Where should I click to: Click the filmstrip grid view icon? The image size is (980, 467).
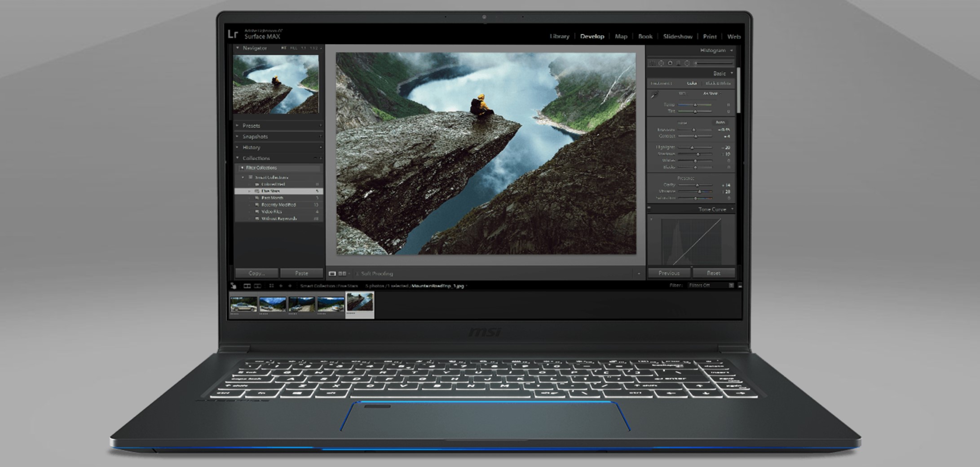[x=271, y=286]
